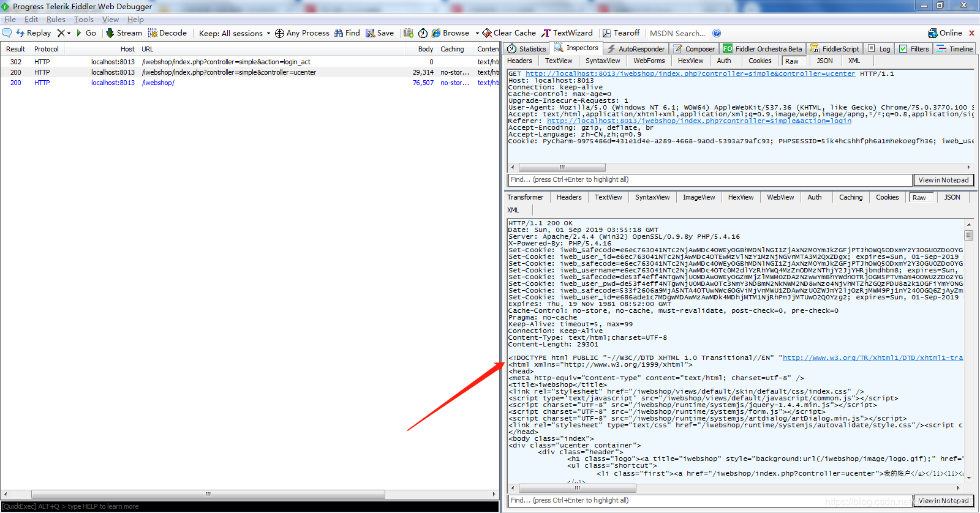
Task: Select the /iwebshop/ session row
Action: coord(250,83)
